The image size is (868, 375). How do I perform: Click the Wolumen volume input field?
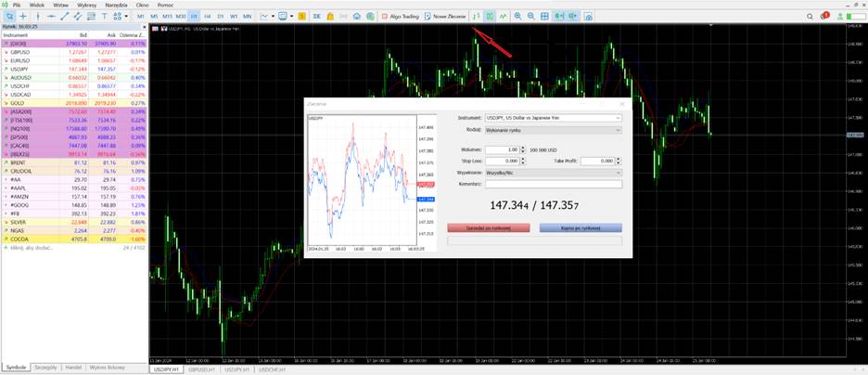502,149
